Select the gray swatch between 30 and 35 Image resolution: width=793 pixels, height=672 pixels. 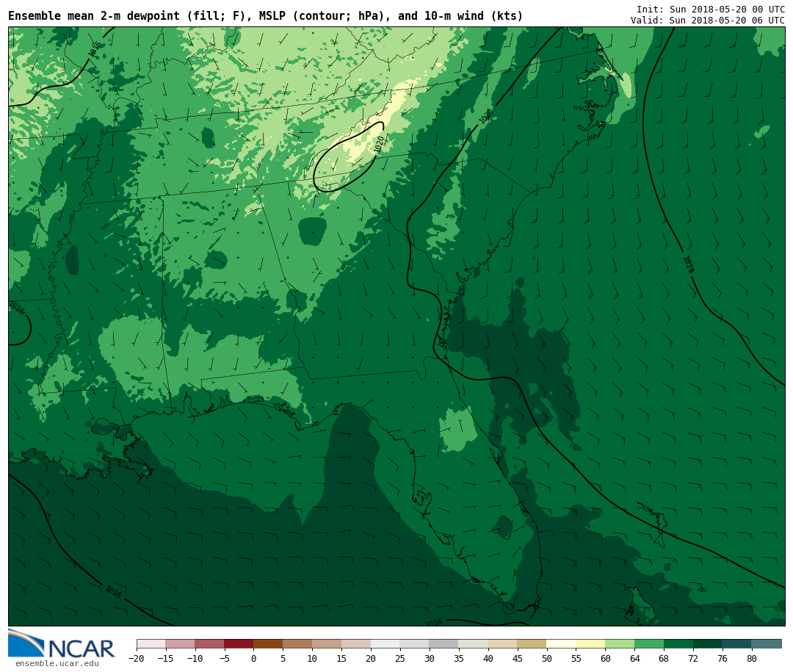[x=443, y=643]
